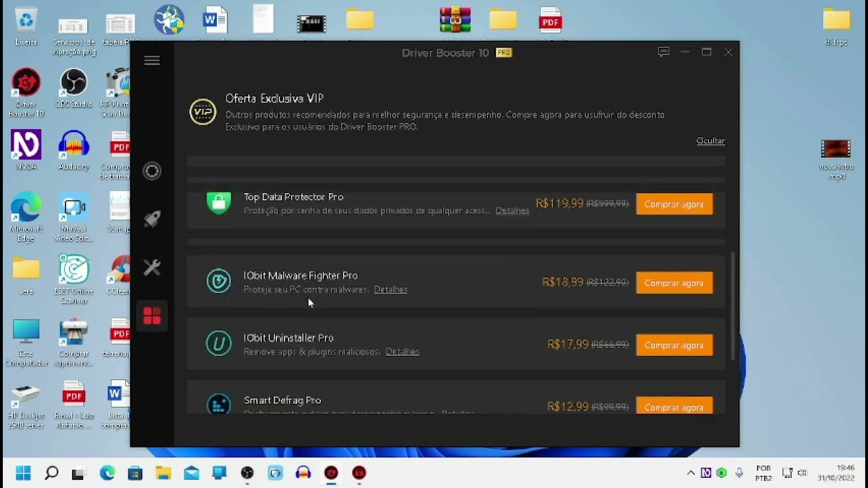Show hidden system tray icons

(x=691, y=473)
